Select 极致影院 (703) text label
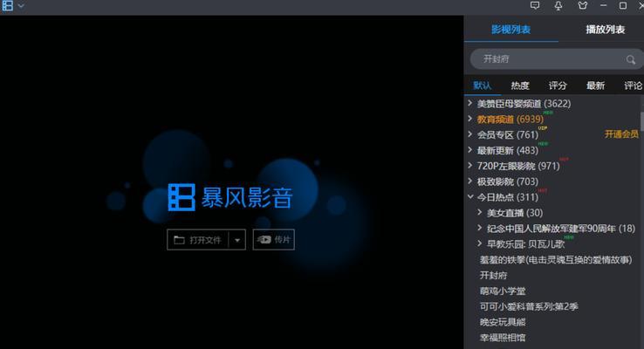 (x=508, y=181)
